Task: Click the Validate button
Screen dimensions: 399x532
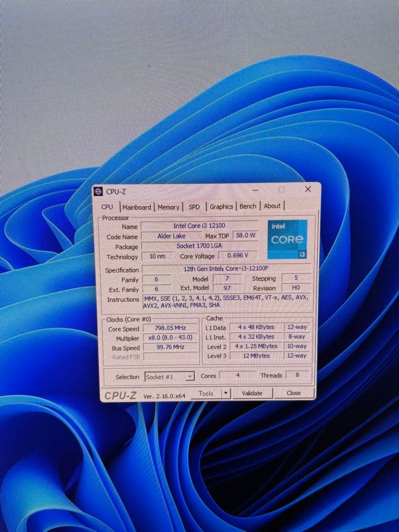Action: pos(253,393)
